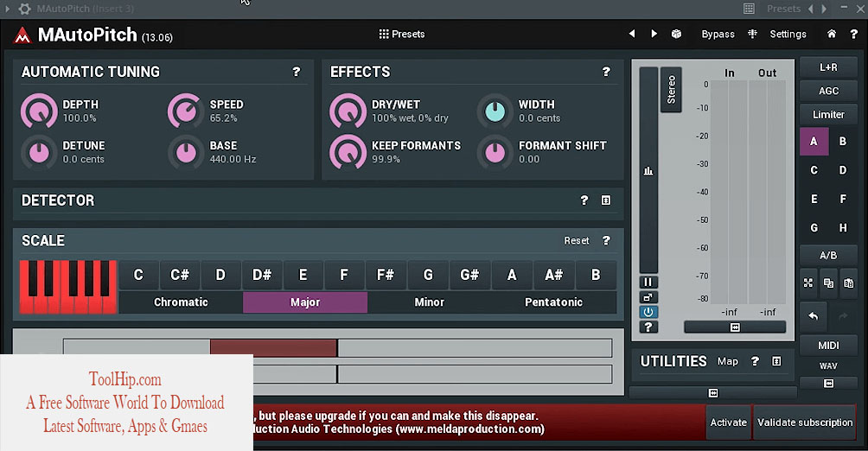Image resolution: width=868 pixels, height=451 pixels.
Task: Select the Minor scale
Action: pos(430,302)
